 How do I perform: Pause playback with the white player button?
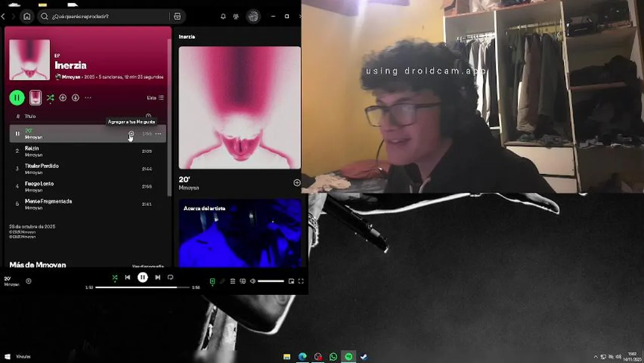click(143, 277)
